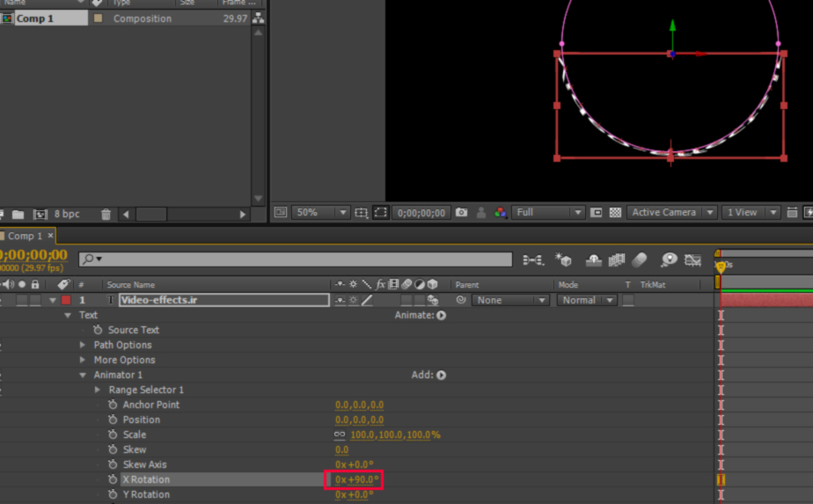813x504 pixels.
Task: Create a new composition from the Project panel
Action: pos(40,214)
